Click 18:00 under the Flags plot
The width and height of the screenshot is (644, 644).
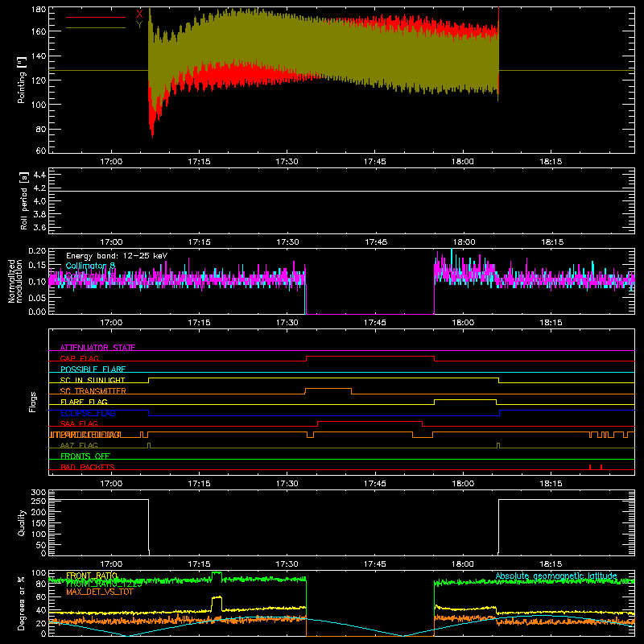pyautogui.click(x=463, y=484)
